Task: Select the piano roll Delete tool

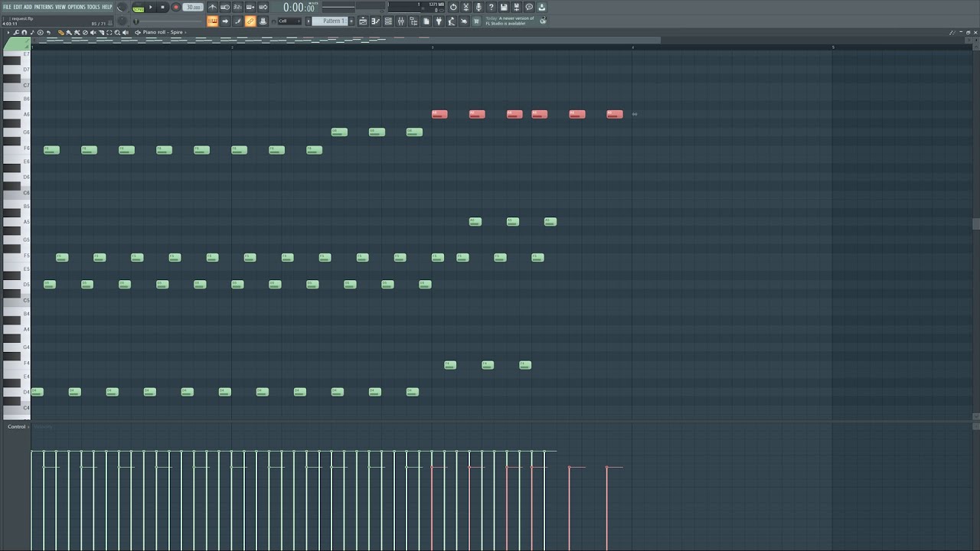Action: click(85, 32)
